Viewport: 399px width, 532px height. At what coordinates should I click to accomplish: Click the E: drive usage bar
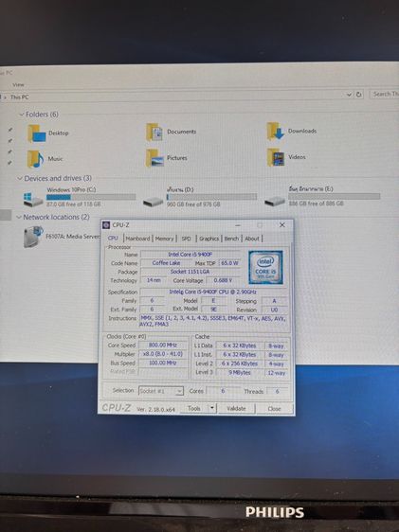pyautogui.click(x=335, y=196)
